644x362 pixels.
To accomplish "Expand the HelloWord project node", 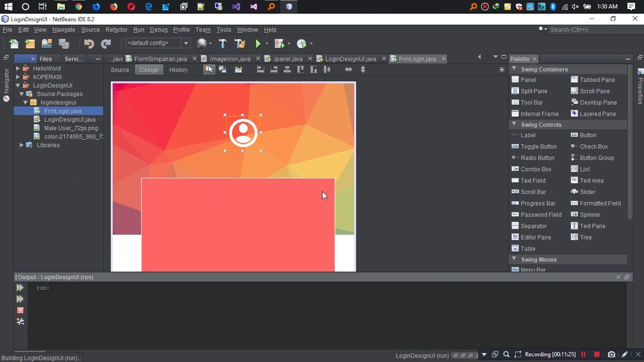I will point(18,68).
